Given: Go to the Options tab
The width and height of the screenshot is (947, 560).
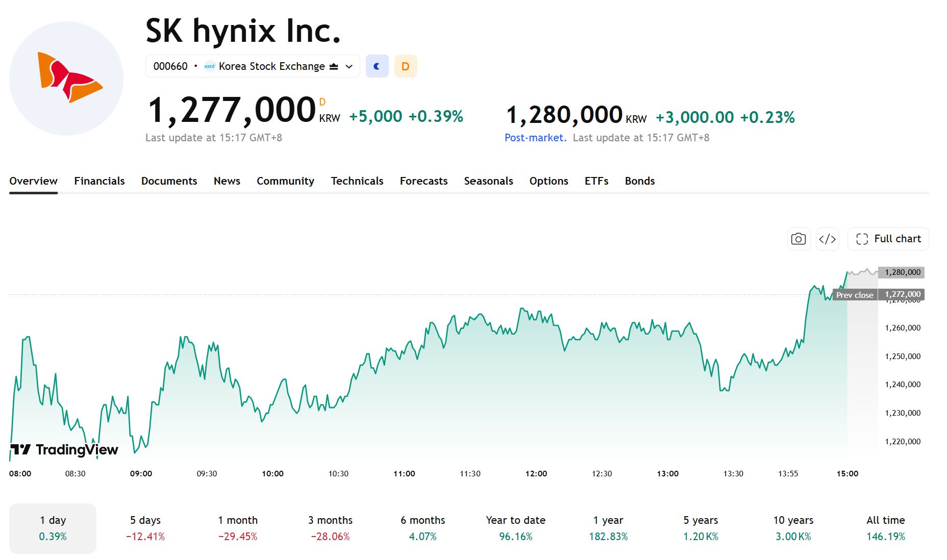Looking at the screenshot, I should click(549, 181).
